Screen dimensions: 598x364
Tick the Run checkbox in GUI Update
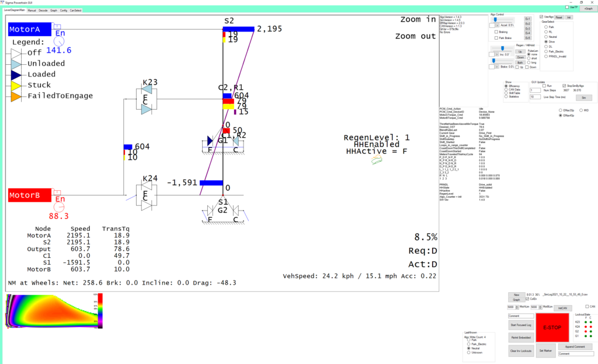[544, 86]
